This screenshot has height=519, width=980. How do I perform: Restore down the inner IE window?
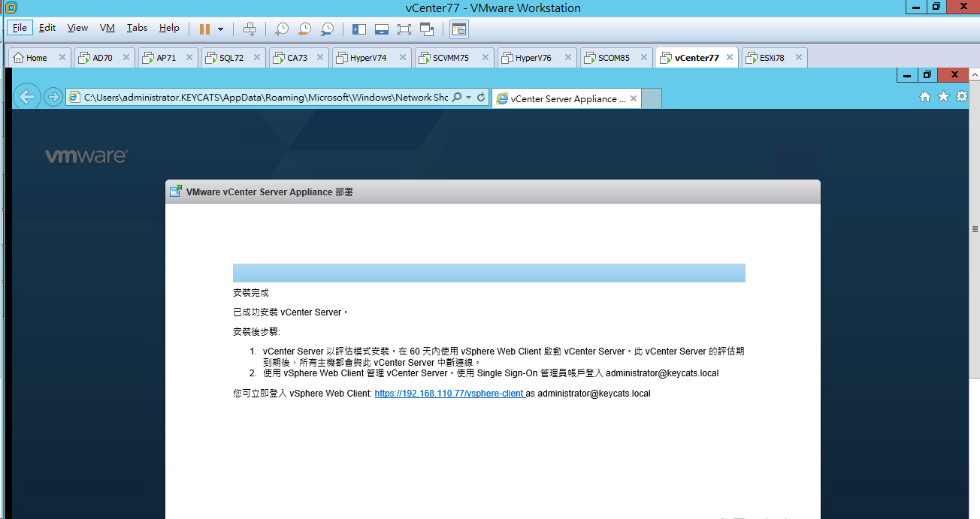pos(927,75)
